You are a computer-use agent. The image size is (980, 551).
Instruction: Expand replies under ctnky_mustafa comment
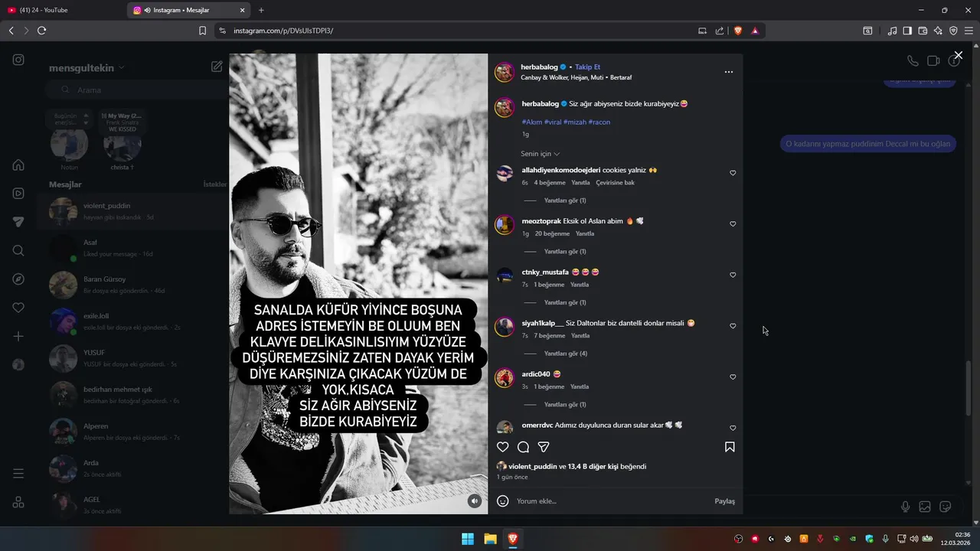tap(565, 302)
